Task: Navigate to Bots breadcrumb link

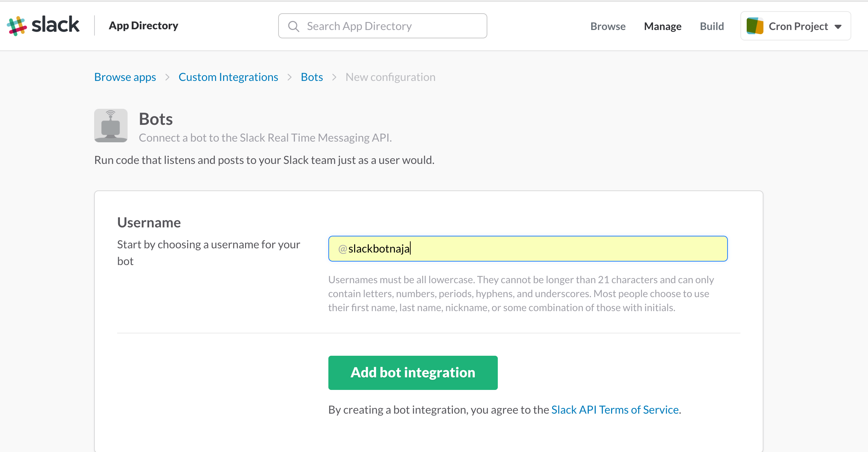Action: pyautogui.click(x=312, y=77)
